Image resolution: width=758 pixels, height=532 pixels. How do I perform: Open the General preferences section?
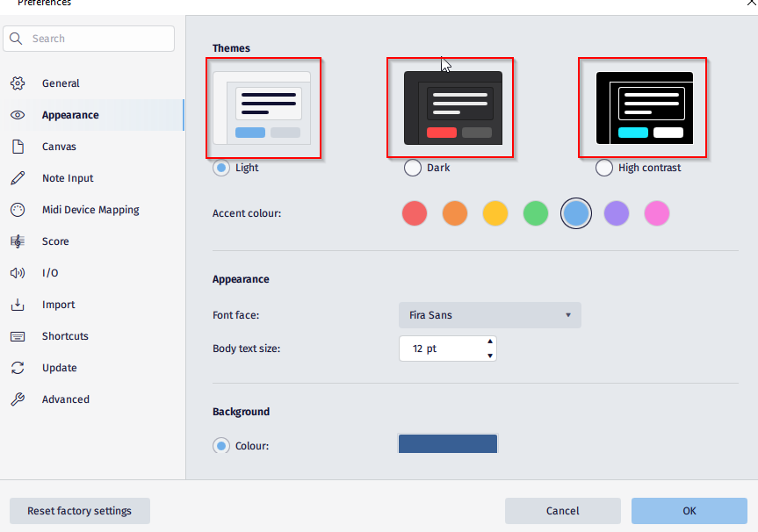pos(61,83)
